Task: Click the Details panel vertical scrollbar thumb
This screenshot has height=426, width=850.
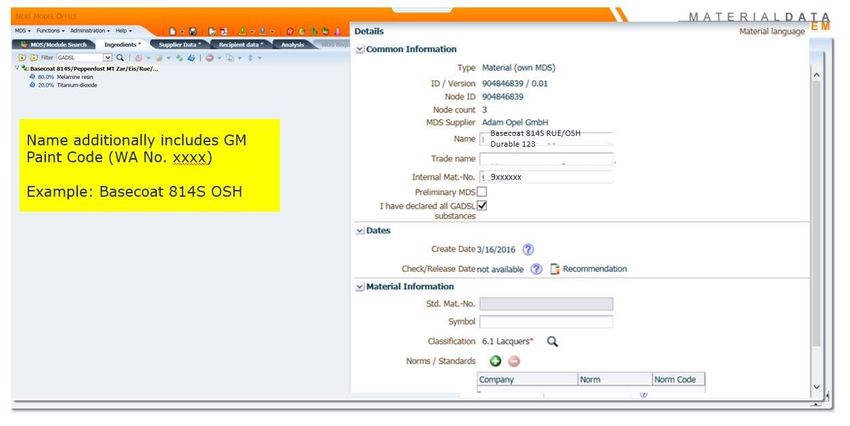Action: (x=816, y=214)
